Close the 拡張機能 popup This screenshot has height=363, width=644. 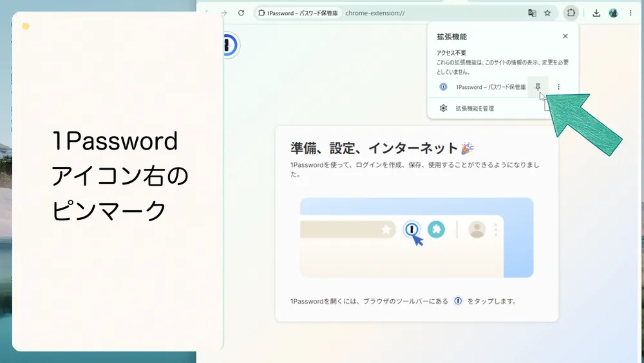tap(565, 36)
